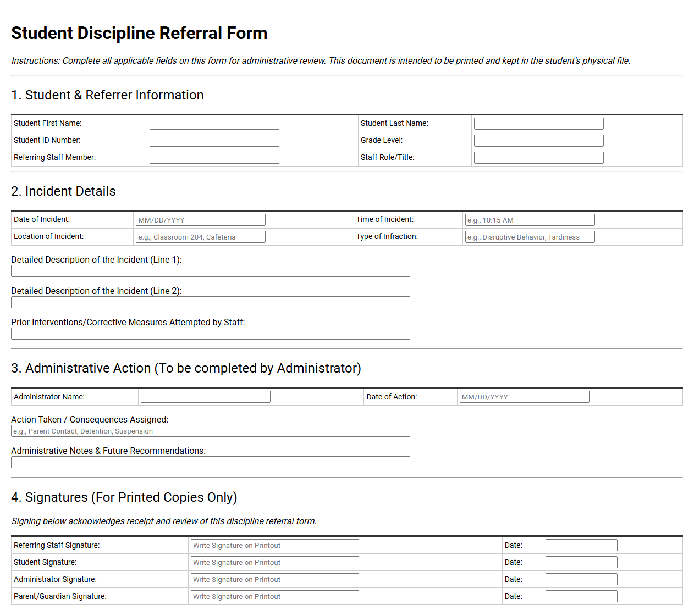Click the 'Administrative Notes & Future Recommendations:' label

click(x=108, y=451)
